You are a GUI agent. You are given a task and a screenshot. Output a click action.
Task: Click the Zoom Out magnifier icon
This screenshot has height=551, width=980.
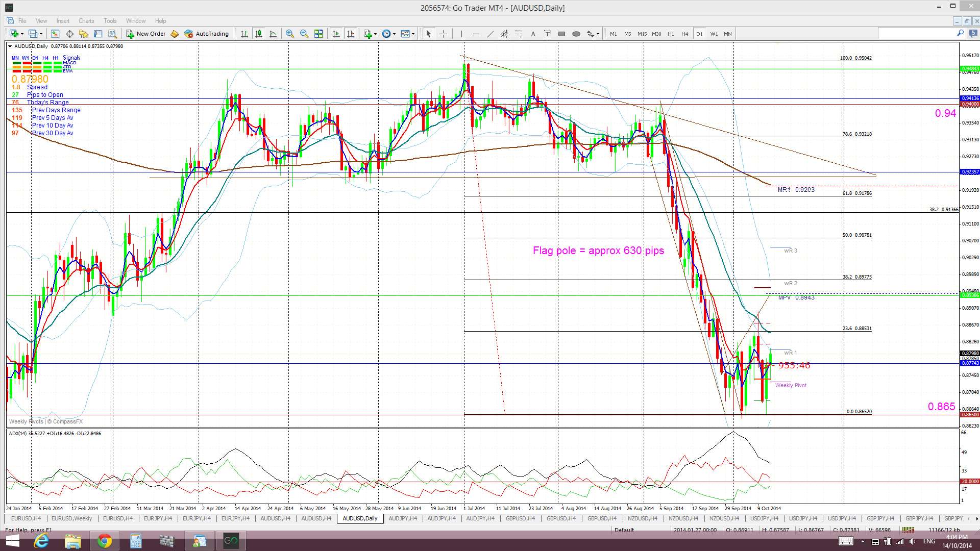click(304, 34)
